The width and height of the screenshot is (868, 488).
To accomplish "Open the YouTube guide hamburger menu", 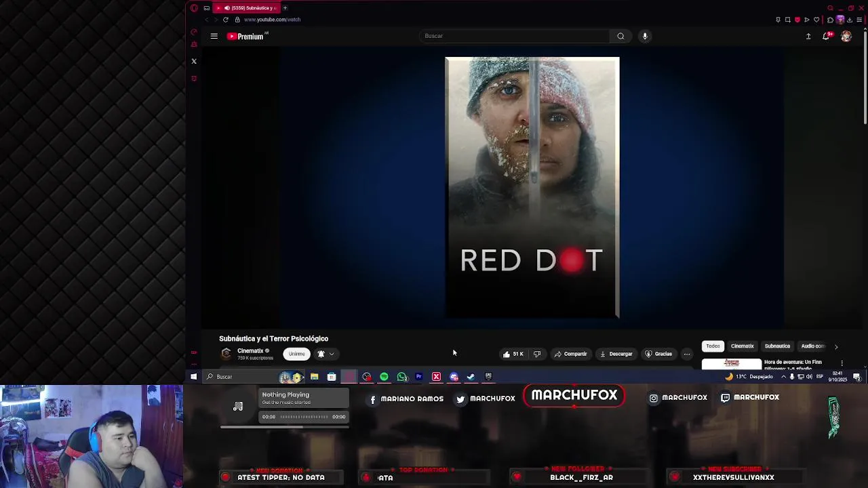I will click(x=214, y=36).
